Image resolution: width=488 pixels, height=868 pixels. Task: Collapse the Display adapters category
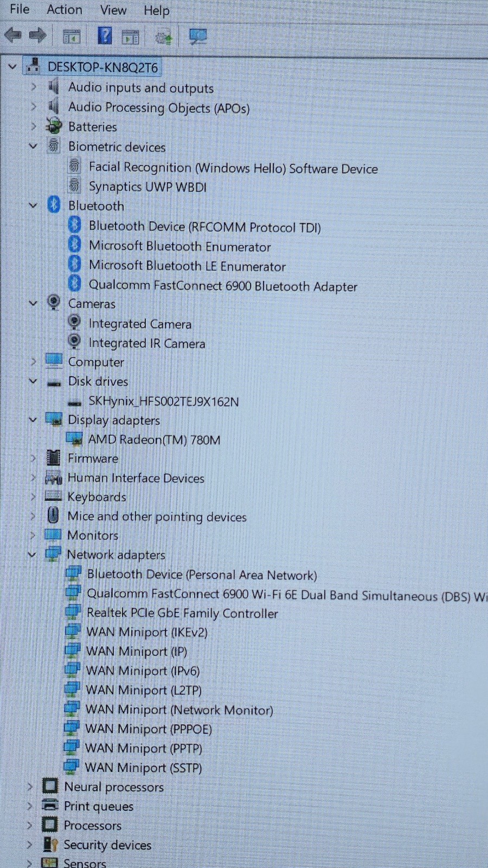coord(33,420)
